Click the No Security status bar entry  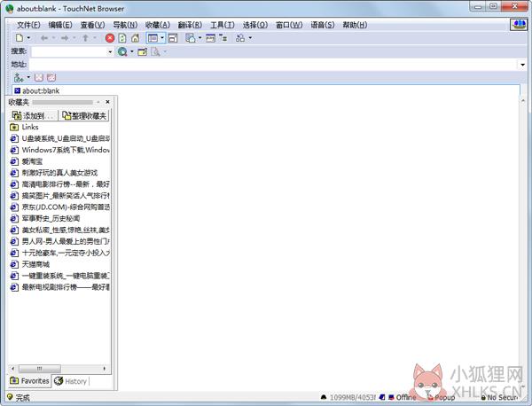click(x=500, y=397)
